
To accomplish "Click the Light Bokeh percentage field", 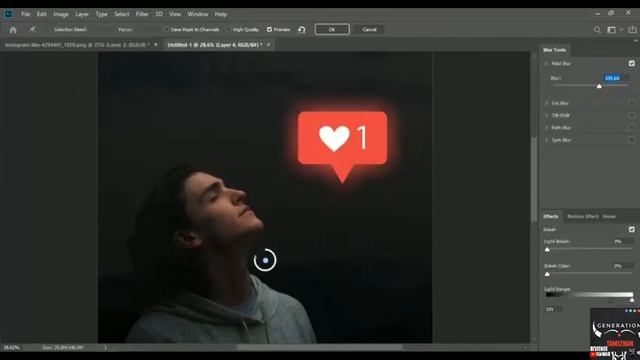I will pos(622,241).
